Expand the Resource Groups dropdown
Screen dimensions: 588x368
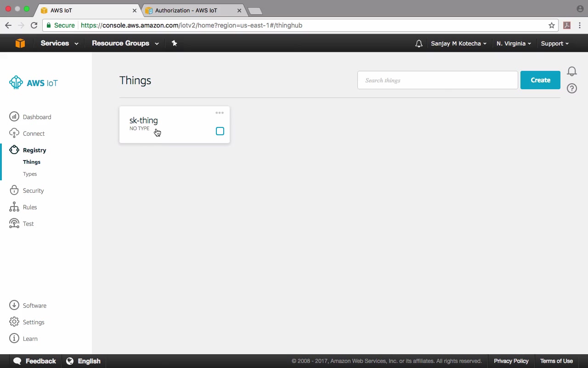[125, 43]
